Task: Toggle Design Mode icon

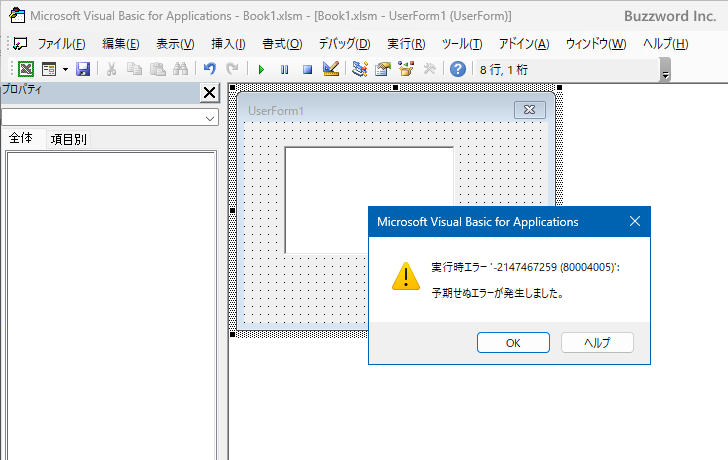Action: pyautogui.click(x=331, y=69)
